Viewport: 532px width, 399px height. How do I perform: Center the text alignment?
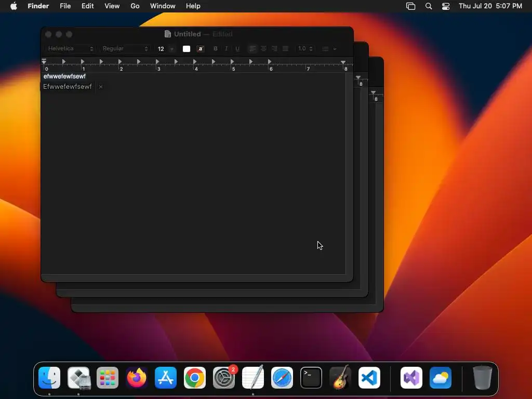tap(263, 48)
